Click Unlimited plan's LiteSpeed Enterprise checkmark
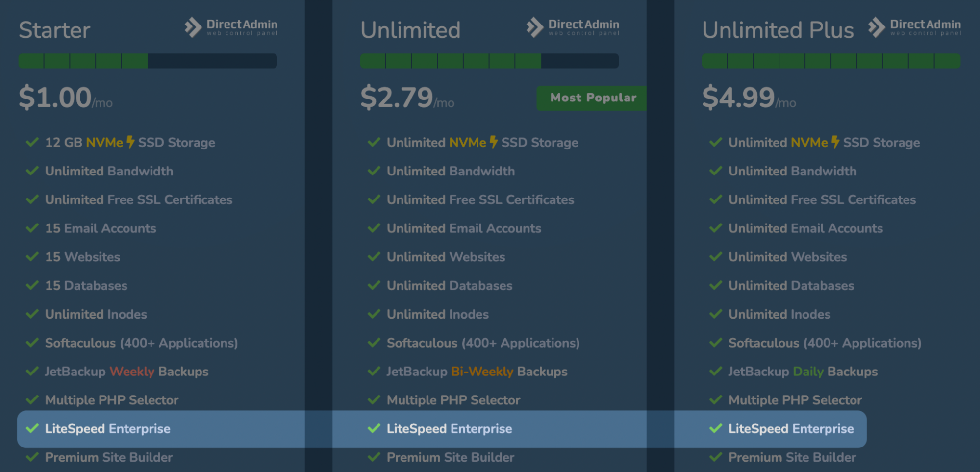This screenshot has height=472, width=980. [374, 428]
